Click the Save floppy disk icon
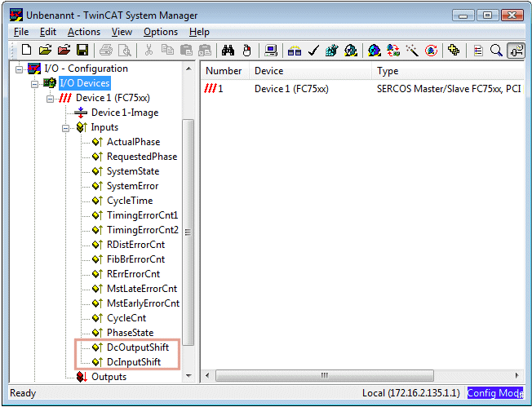Screen dimensions: 532x407 point(82,51)
